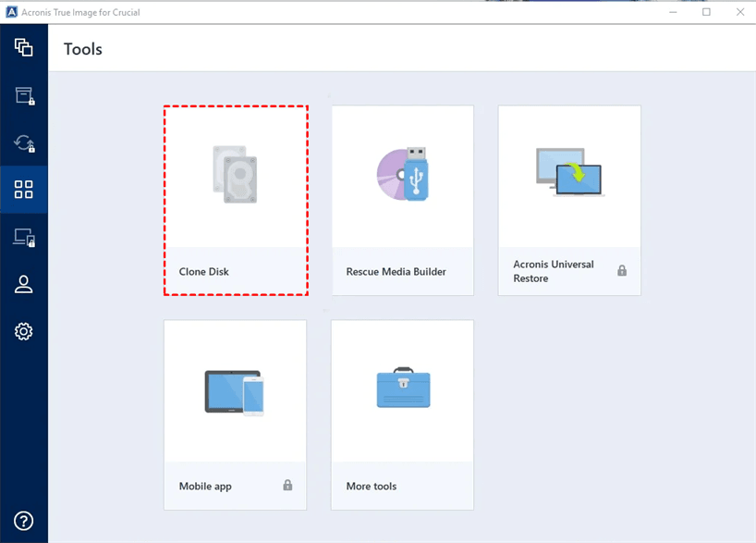Screen dimensions: 756x543
Task: Open the Archive section in sidebar
Action: (x=24, y=96)
